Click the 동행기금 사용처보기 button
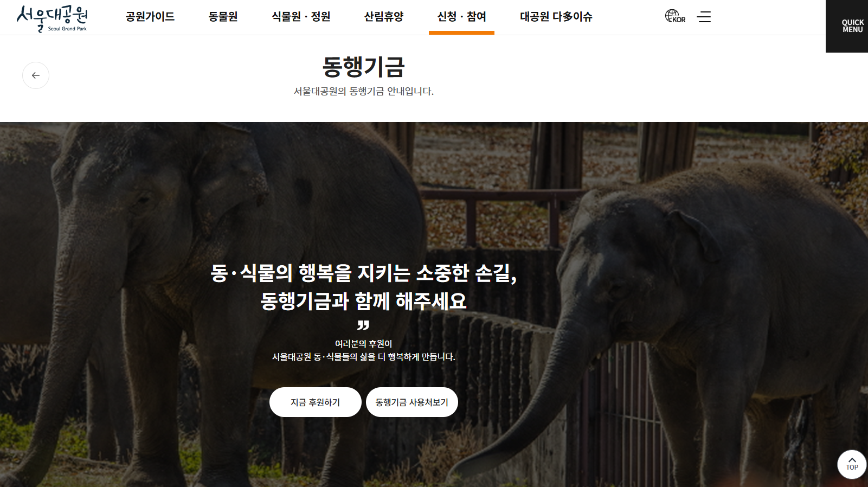The height and width of the screenshot is (487, 868). coord(412,402)
